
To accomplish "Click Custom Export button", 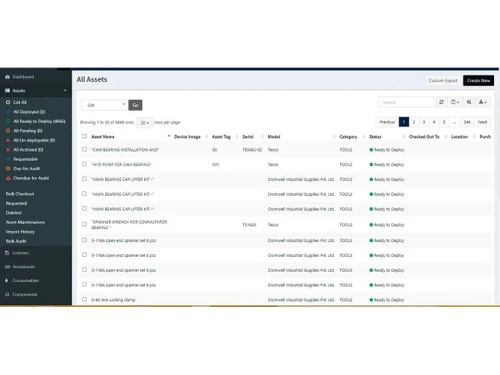I will click(x=443, y=81).
